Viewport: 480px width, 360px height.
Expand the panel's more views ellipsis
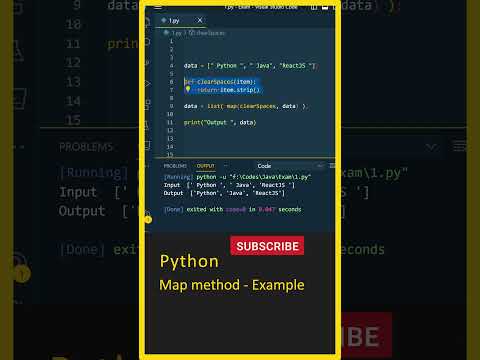tap(225, 166)
